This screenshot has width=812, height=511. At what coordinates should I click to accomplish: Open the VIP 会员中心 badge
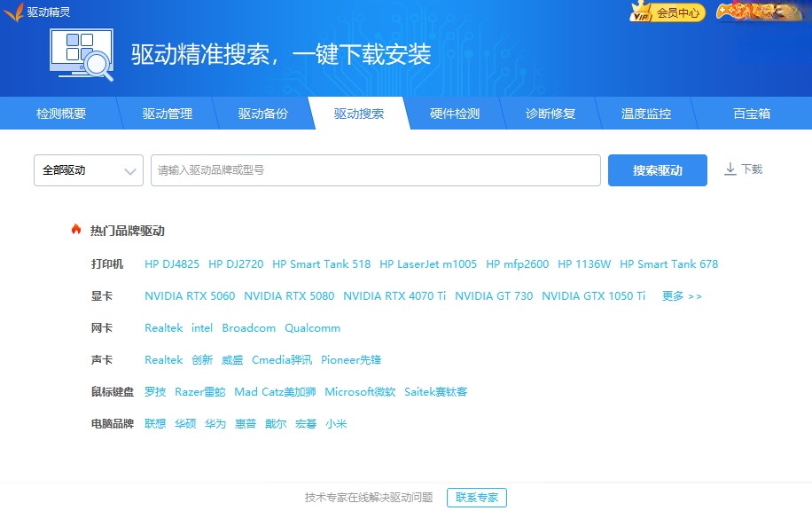pyautogui.click(x=668, y=12)
